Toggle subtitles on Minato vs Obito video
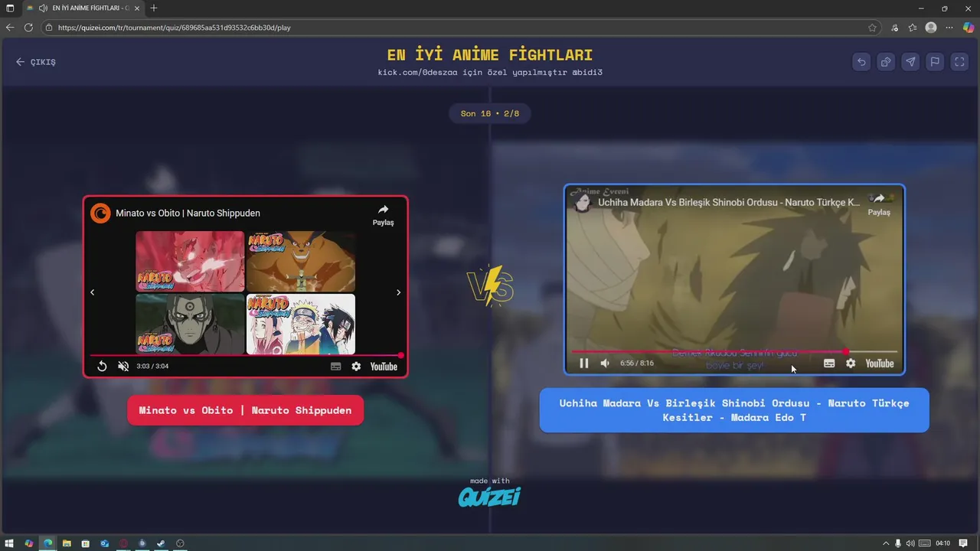Screen dimensions: 980x551 pos(335,367)
